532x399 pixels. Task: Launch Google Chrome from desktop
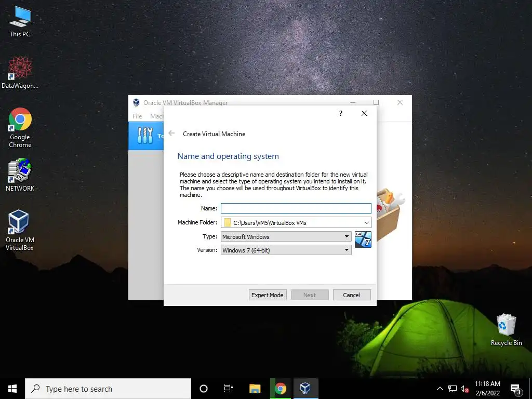[x=20, y=128]
